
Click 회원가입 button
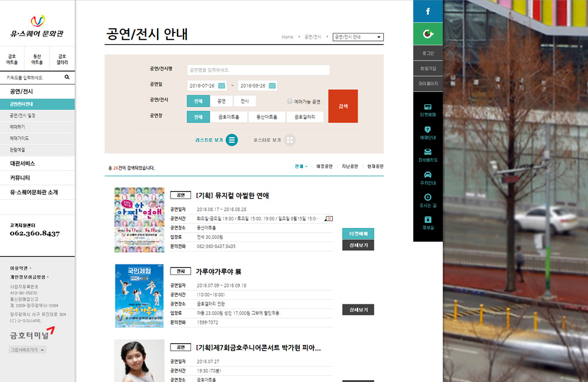(x=428, y=69)
